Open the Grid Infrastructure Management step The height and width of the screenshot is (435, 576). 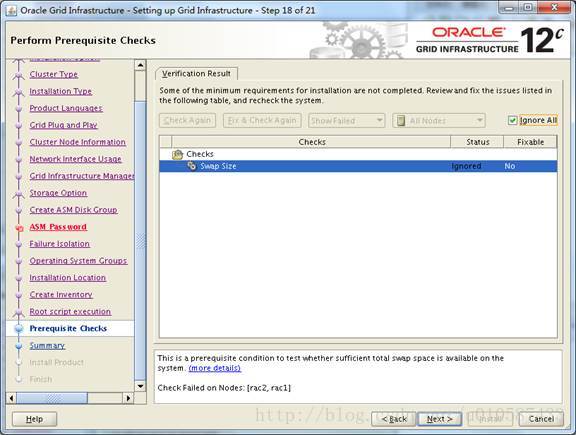82,176
